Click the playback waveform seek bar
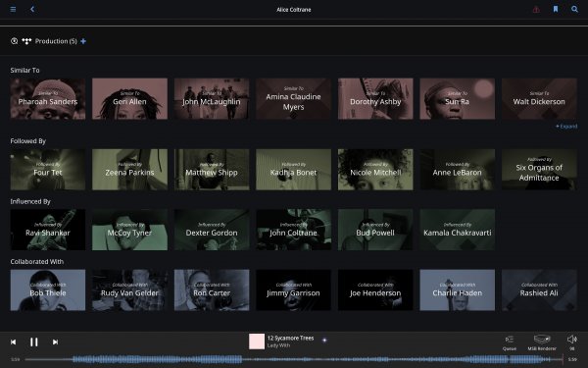588x368 pixels. click(294, 359)
